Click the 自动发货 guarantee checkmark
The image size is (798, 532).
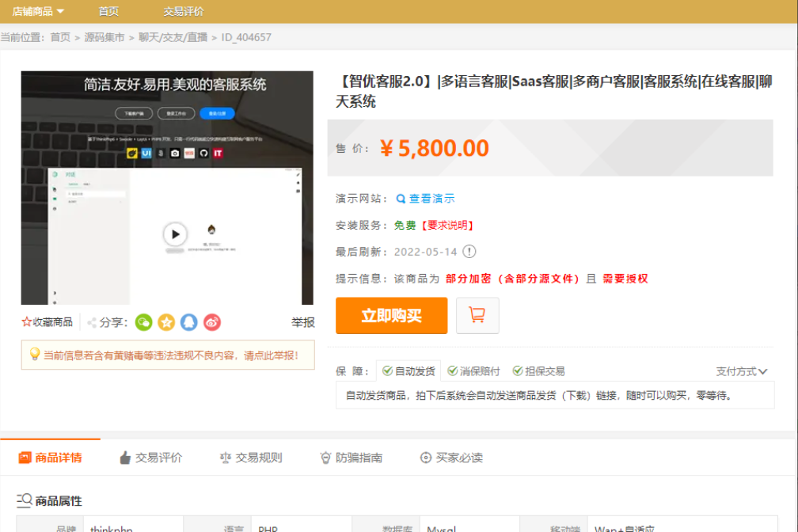tap(386, 370)
